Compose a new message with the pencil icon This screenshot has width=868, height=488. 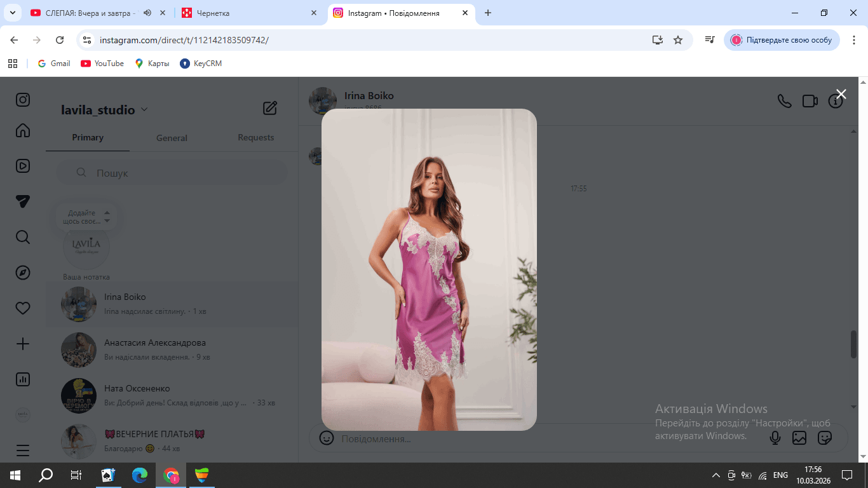point(270,108)
